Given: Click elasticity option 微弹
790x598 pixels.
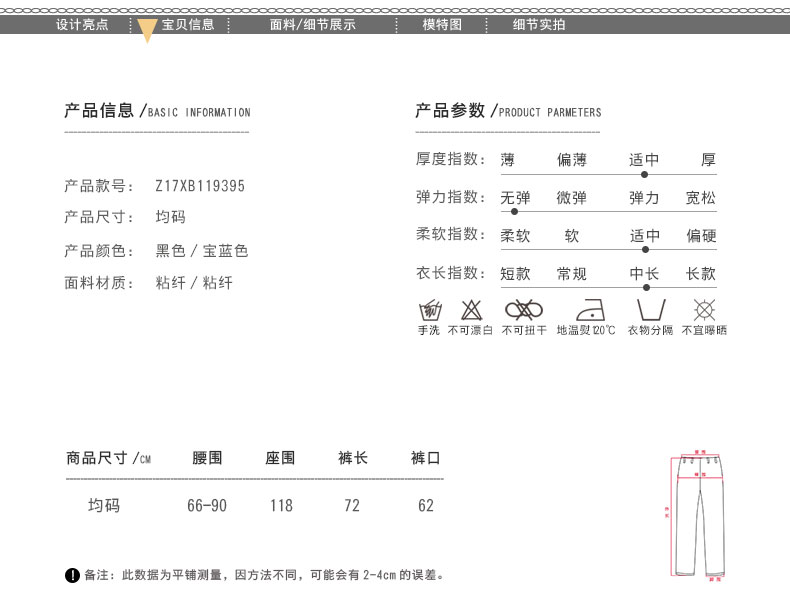Looking at the screenshot, I should click(x=572, y=197).
